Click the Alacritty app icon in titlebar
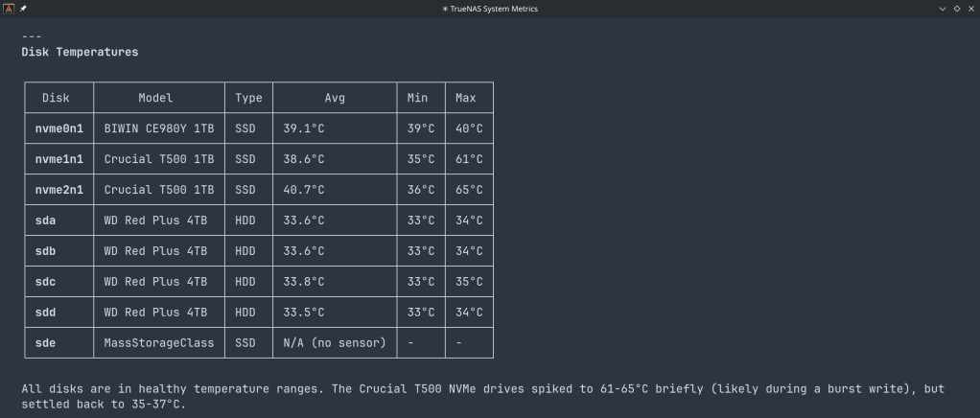This screenshot has width=980, height=418. click(x=9, y=8)
